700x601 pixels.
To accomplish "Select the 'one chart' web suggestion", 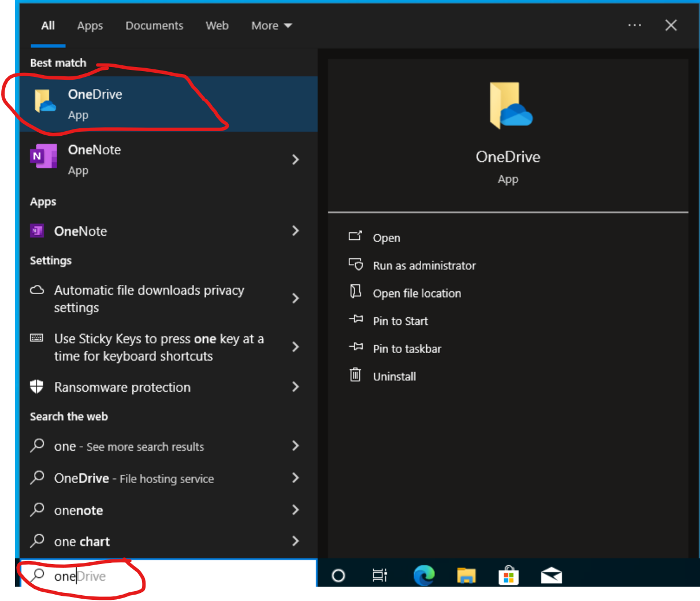I will coord(82,541).
